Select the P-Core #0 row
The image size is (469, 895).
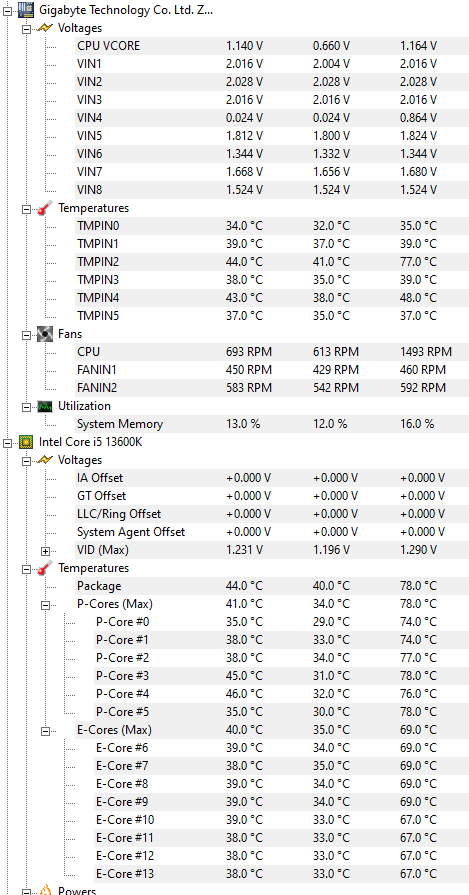click(x=280, y=622)
